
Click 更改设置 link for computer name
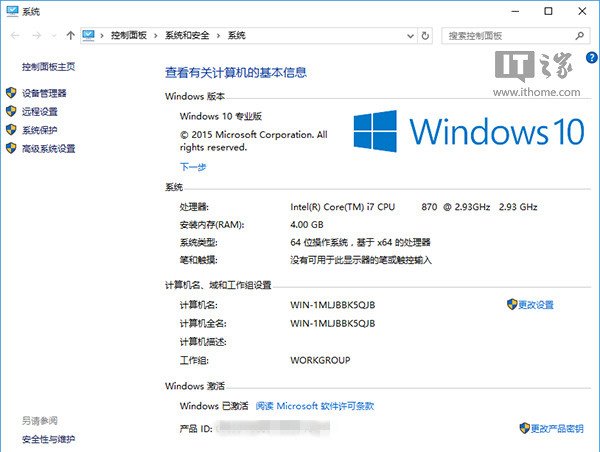coord(536,305)
